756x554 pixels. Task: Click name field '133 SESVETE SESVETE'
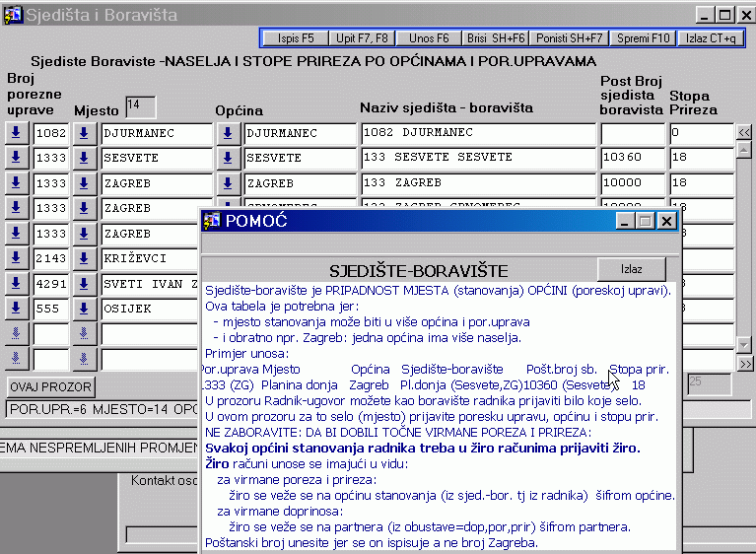point(478,158)
